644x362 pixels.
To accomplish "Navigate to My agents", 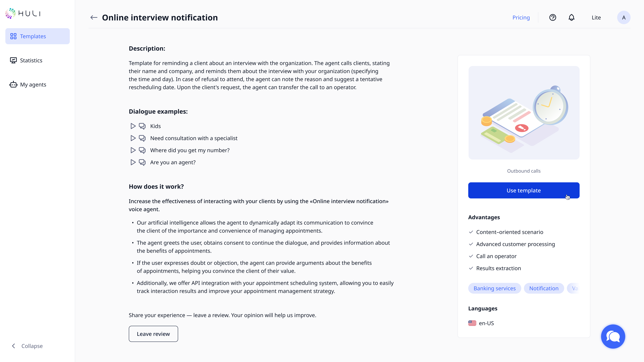I will 33,85.
